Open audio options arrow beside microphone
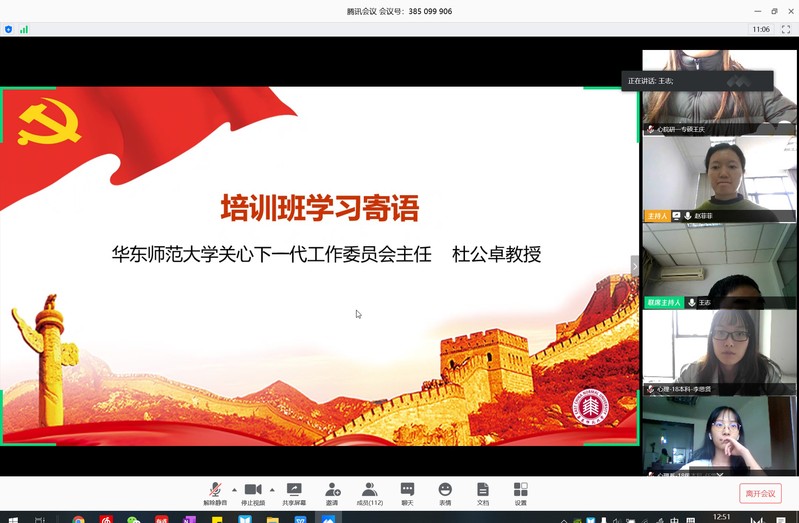 pos(234,490)
